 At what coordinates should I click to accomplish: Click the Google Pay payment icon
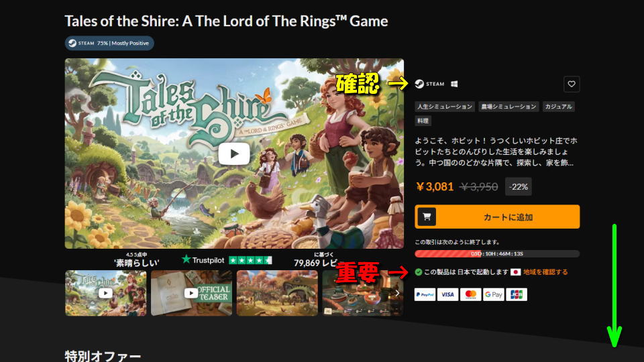point(493,294)
